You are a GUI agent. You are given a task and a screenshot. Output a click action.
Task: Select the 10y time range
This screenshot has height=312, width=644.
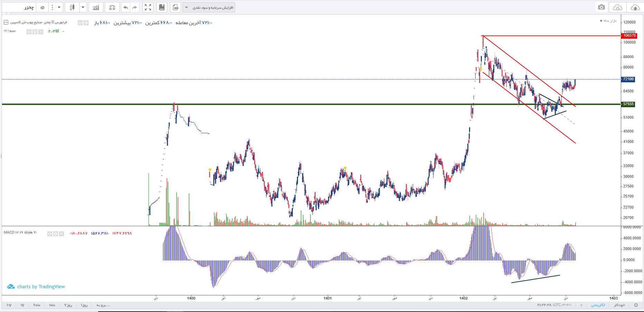coord(9,305)
